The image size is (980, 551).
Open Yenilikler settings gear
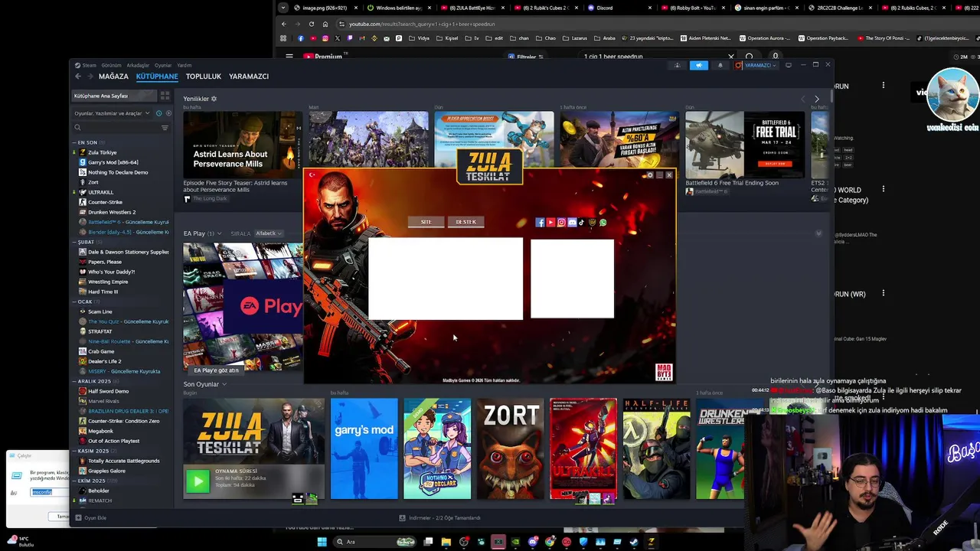pos(214,99)
